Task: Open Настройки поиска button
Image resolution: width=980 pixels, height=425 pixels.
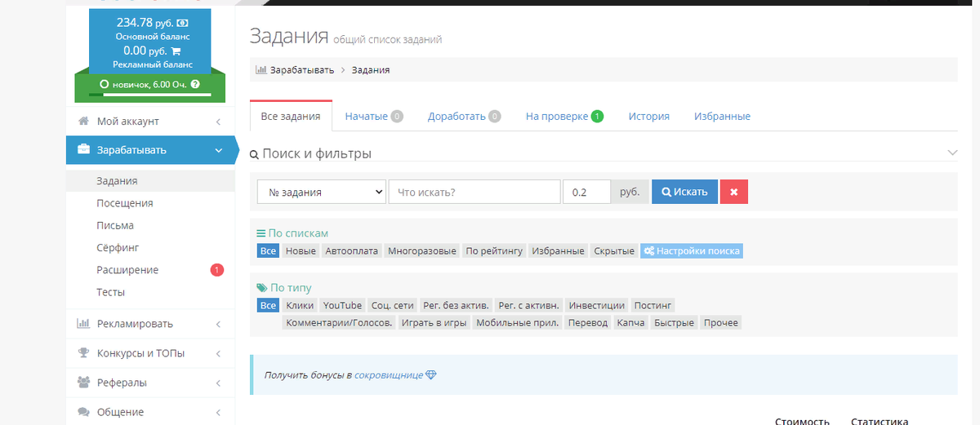Action: point(692,251)
